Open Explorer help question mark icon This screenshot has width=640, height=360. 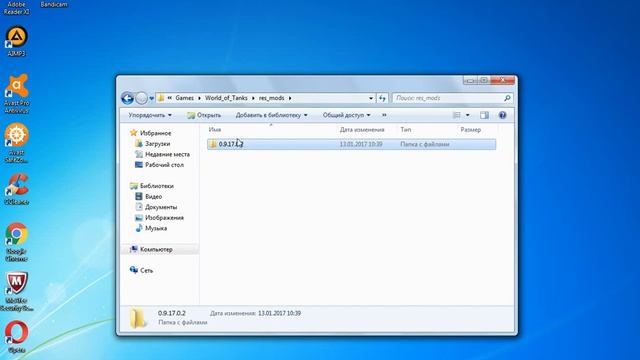pos(502,115)
